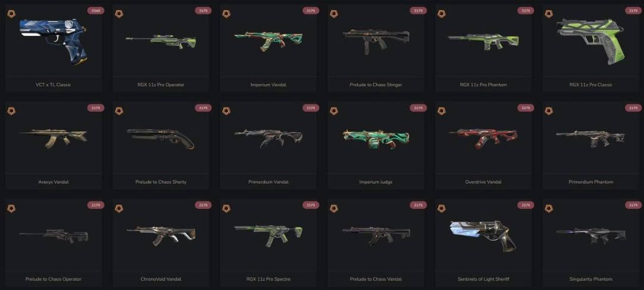
Task: Click the tier icon on RGX 11z Pro Classic card
Action: (549, 14)
